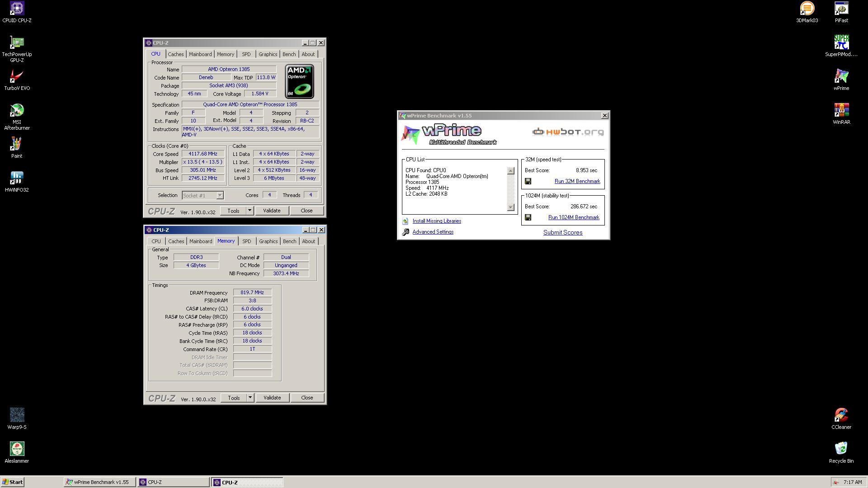Click the taskbar clock showing 7:17 AM
Image resolution: width=868 pixels, height=488 pixels.
click(x=853, y=482)
